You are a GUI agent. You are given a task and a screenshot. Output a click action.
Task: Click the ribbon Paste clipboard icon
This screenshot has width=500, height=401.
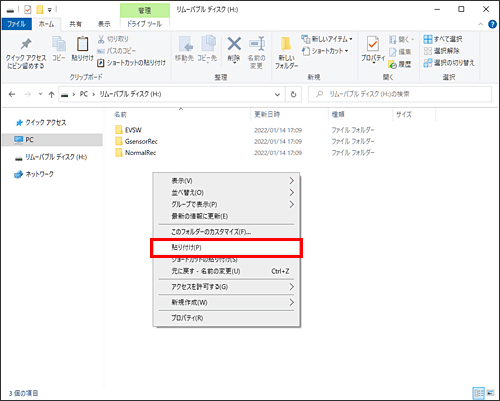[x=82, y=44]
